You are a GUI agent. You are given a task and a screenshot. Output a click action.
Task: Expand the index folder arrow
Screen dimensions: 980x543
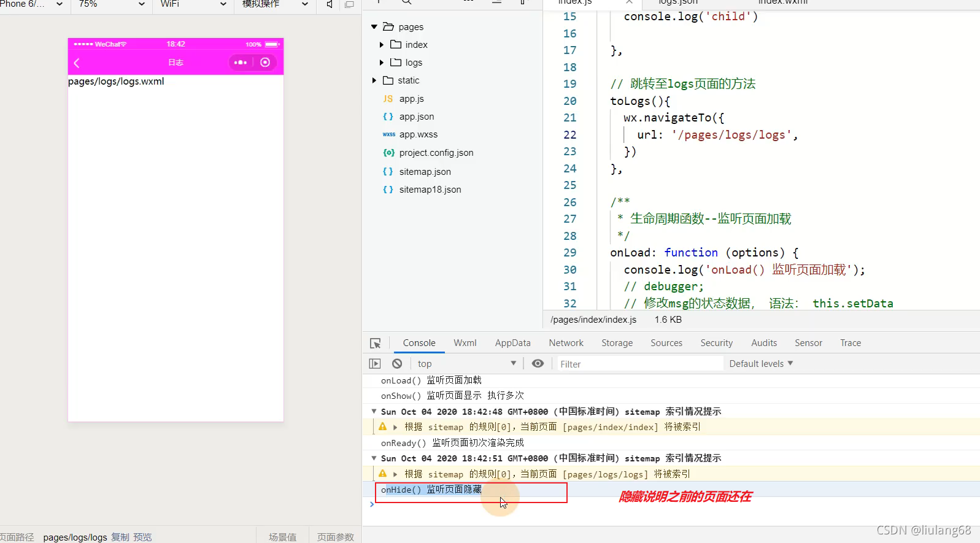pyautogui.click(x=382, y=45)
